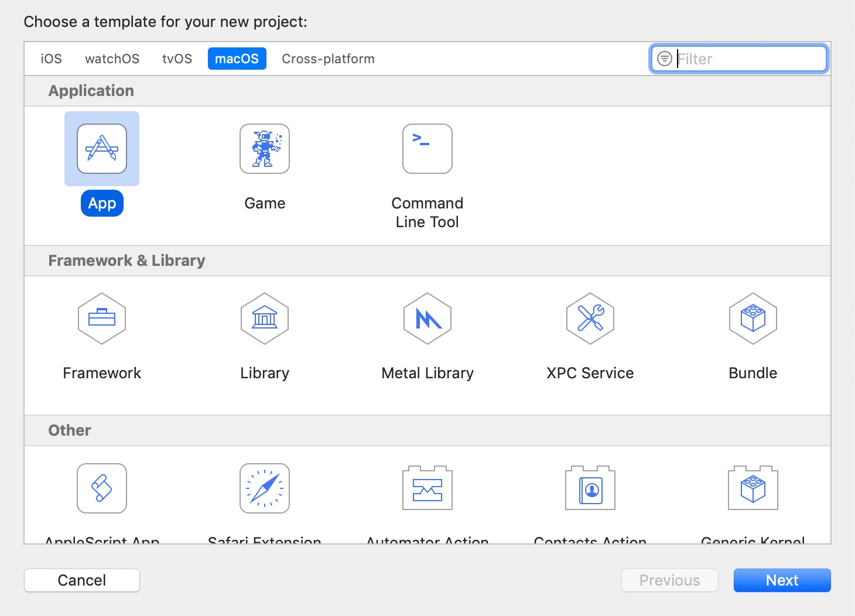The image size is (855, 616).
Task: Select the App template icon
Action: click(102, 149)
